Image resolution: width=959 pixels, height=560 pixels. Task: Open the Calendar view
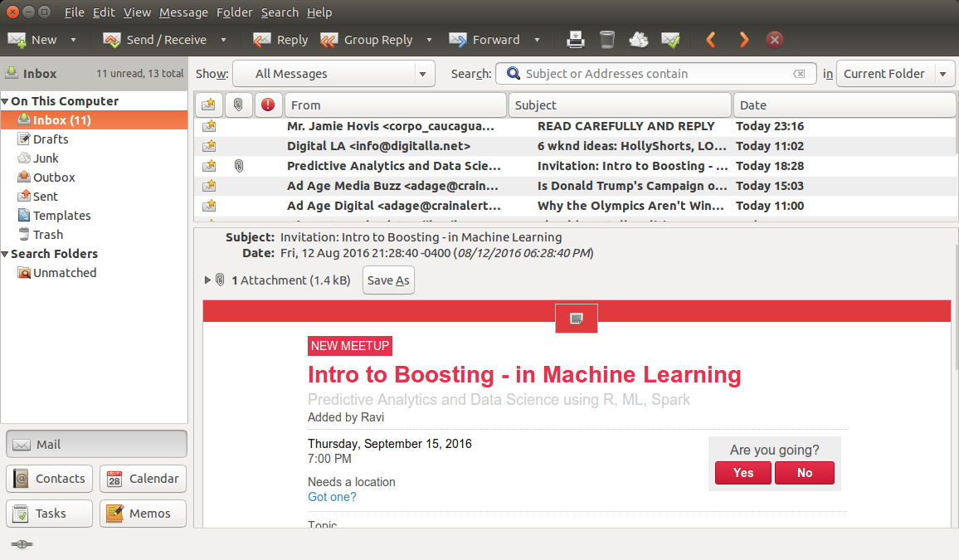[x=144, y=479]
